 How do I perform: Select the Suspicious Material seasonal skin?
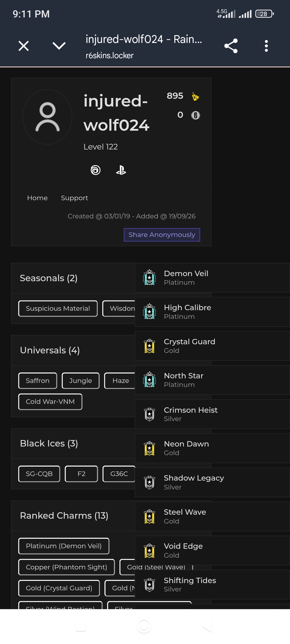click(58, 309)
